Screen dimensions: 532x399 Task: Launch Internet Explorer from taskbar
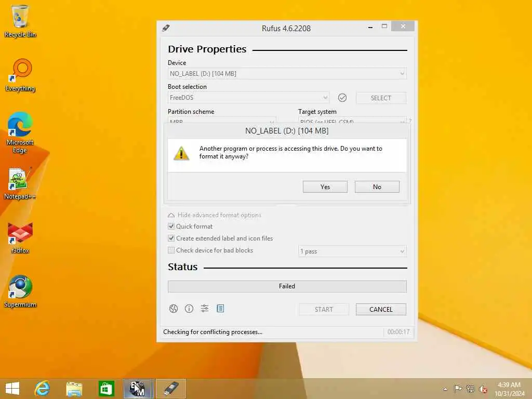[x=42, y=389]
